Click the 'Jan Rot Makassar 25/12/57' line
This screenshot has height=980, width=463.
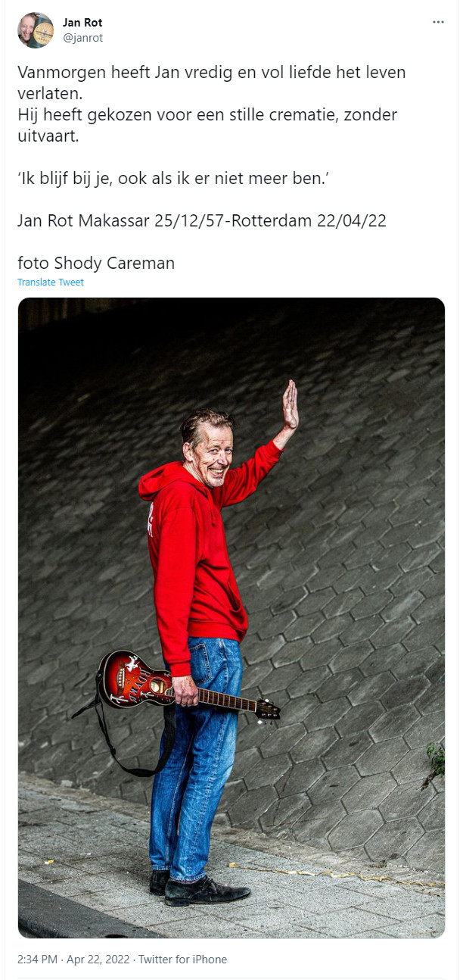click(x=202, y=221)
